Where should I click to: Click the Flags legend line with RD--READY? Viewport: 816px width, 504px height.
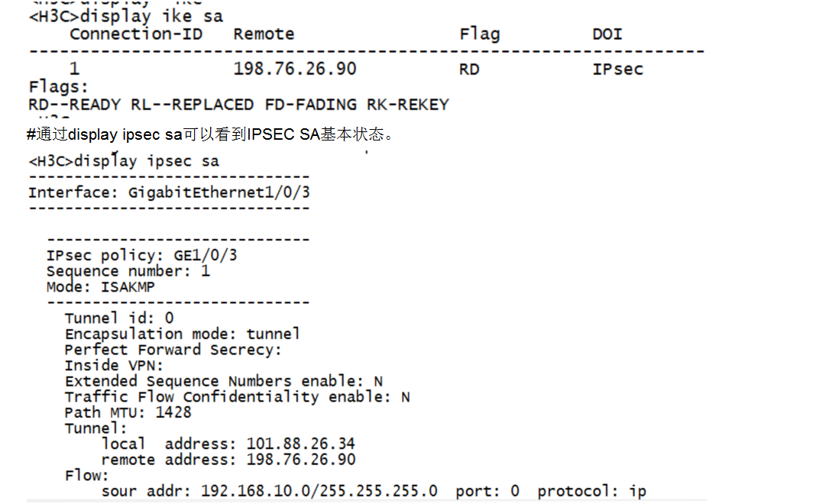click(238, 105)
